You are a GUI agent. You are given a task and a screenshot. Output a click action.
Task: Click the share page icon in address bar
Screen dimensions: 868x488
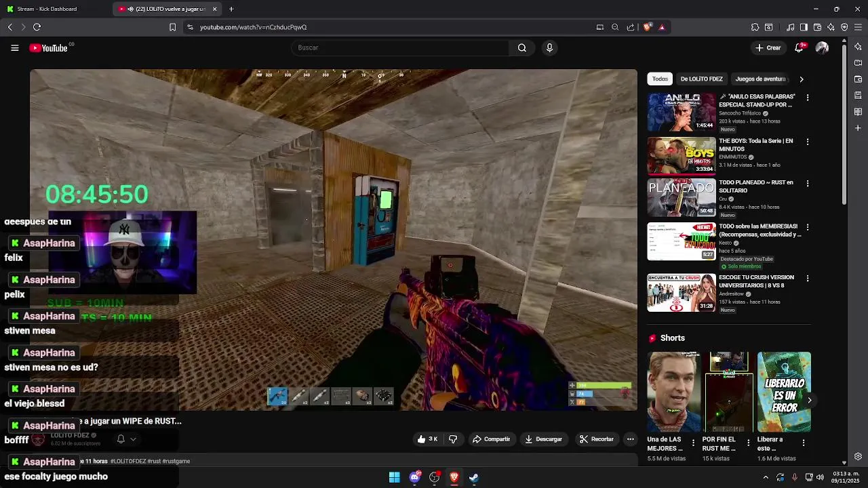tap(631, 27)
